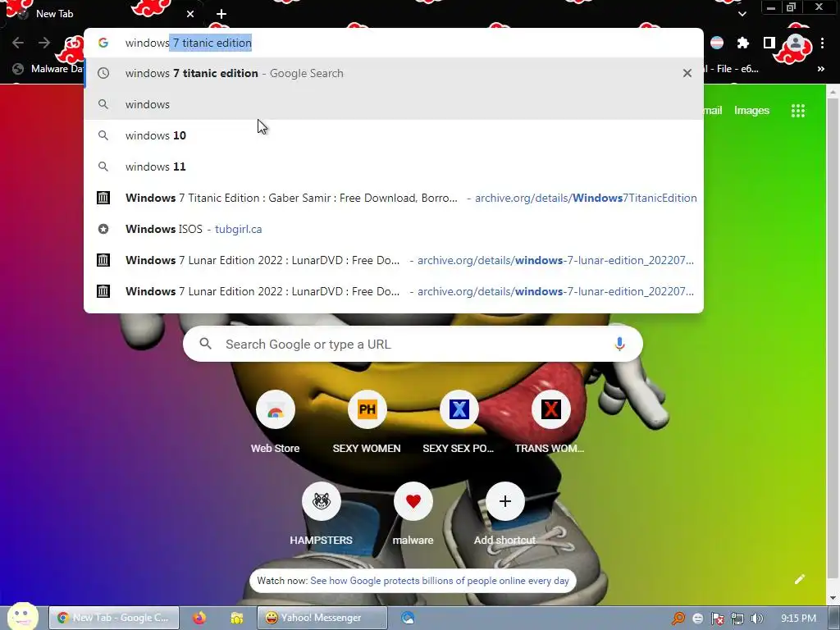
Task: Open Chrome's three-dot menu
Action: (x=822, y=43)
